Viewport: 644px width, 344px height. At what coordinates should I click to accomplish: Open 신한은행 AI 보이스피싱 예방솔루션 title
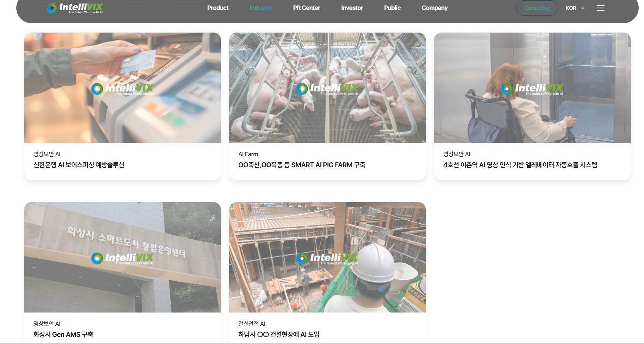click(79, 165)
